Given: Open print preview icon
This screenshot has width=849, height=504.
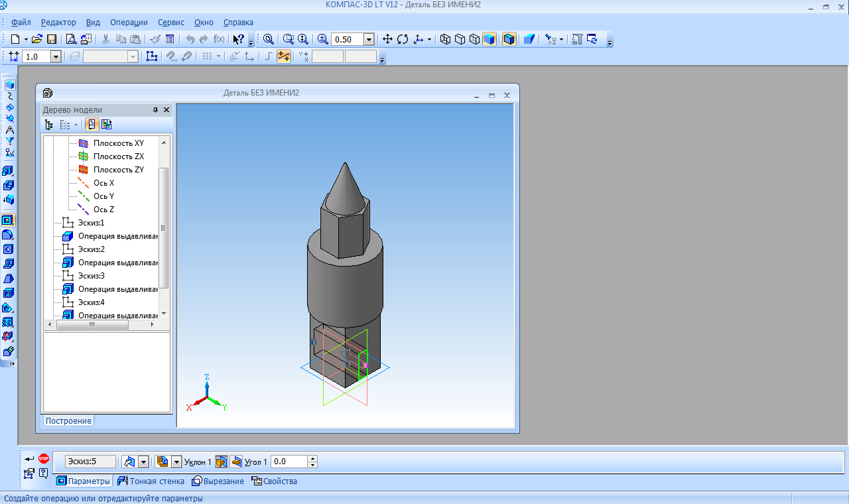Looking at the screenshot, I should click(71, 39).
